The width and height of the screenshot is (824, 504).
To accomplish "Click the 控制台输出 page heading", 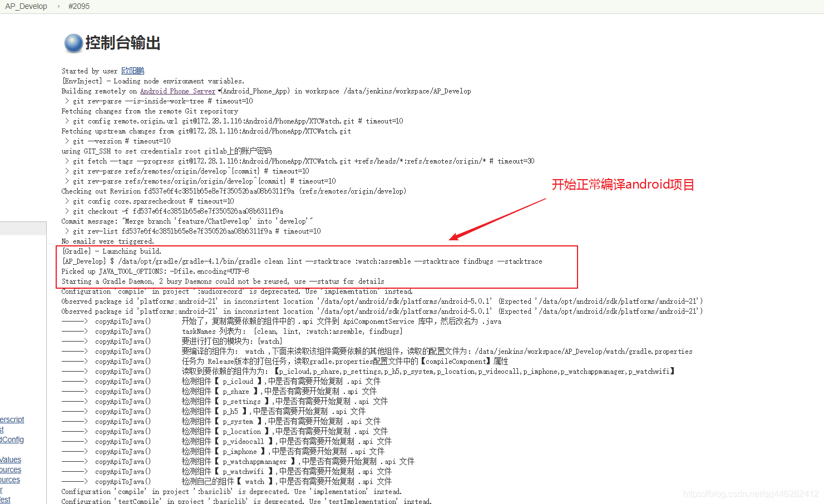I will point(123,43).
